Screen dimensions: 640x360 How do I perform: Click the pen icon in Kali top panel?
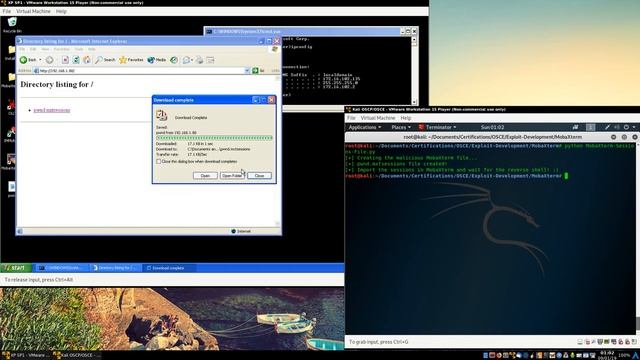pyautogui.click(x=607, y=127)
